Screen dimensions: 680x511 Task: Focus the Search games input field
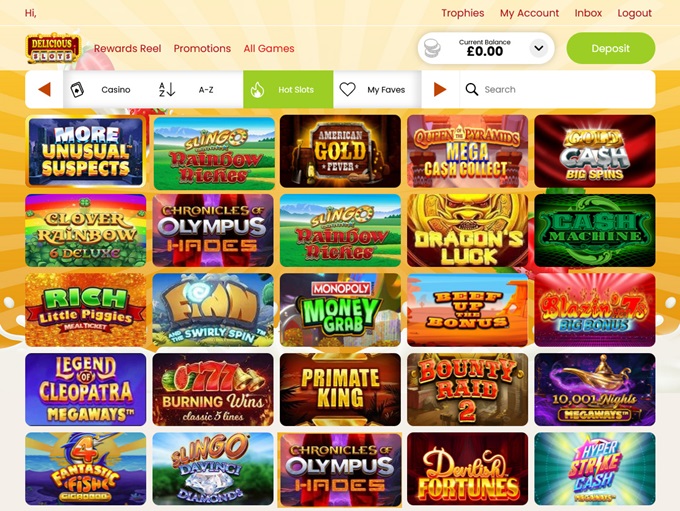pyautogui.click(x=557, y=89)
